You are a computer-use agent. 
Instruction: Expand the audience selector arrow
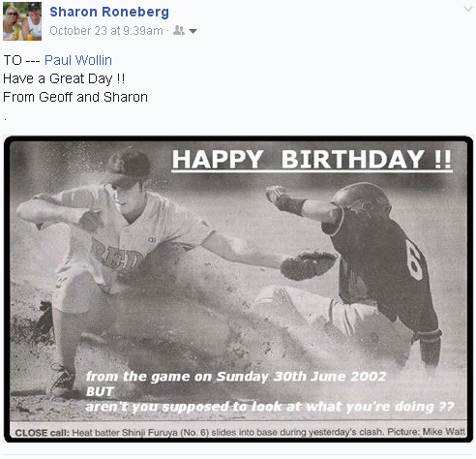click(193, 31)
